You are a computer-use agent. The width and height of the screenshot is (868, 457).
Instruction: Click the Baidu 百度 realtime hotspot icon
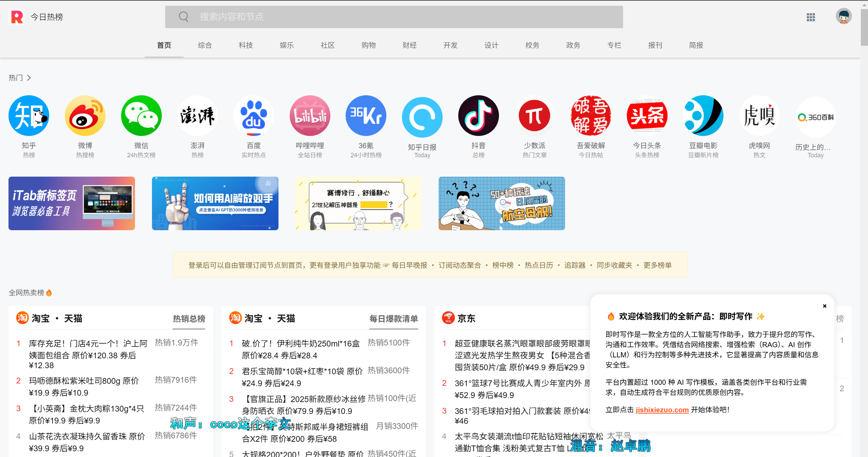tap(253, 116)
